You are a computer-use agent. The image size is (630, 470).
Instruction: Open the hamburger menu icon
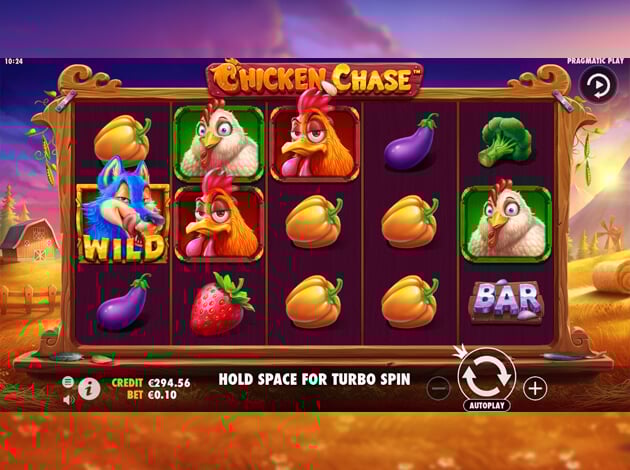(68, 382)
